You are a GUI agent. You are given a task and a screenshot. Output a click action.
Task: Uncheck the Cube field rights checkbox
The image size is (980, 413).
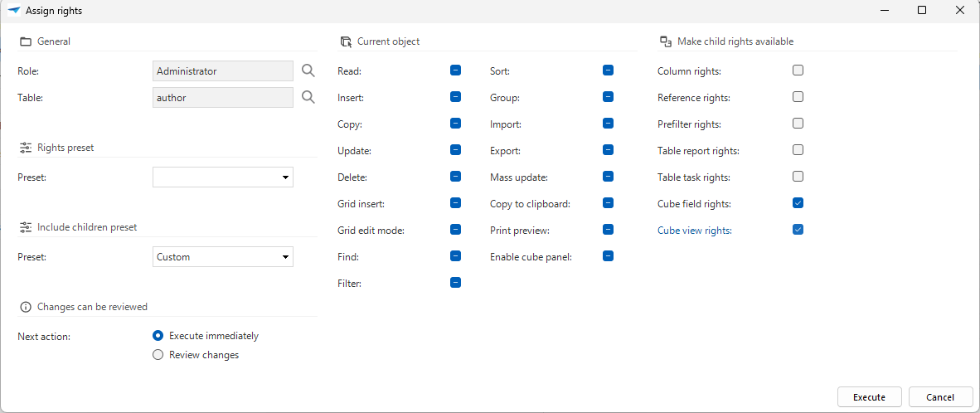pos(798,203)
